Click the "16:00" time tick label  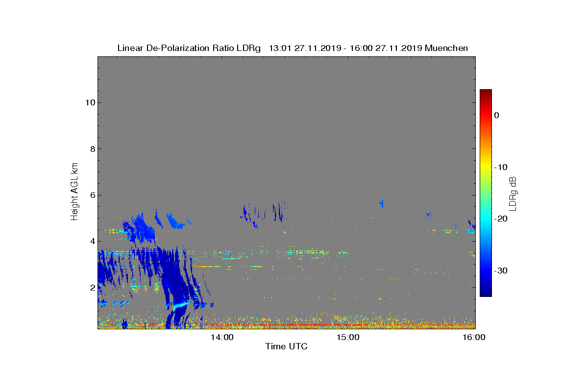474,337
